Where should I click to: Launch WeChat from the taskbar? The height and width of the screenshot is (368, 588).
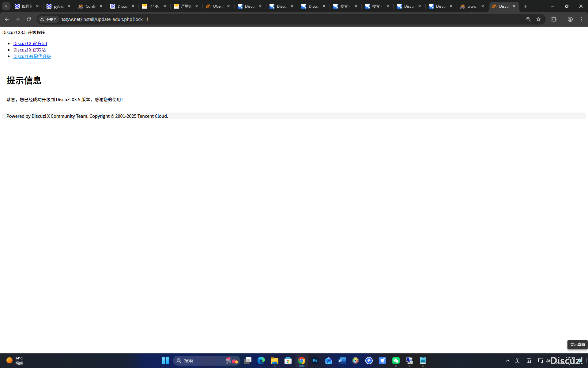pyautogui.click(x=396, y=361)
